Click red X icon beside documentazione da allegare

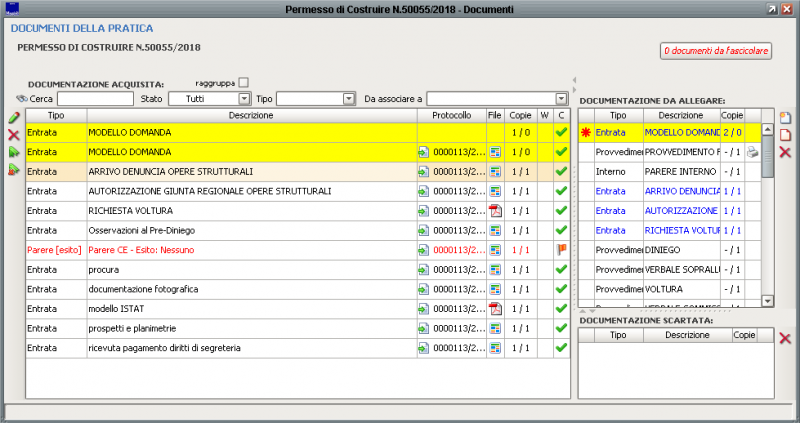(x=785, y=152)
